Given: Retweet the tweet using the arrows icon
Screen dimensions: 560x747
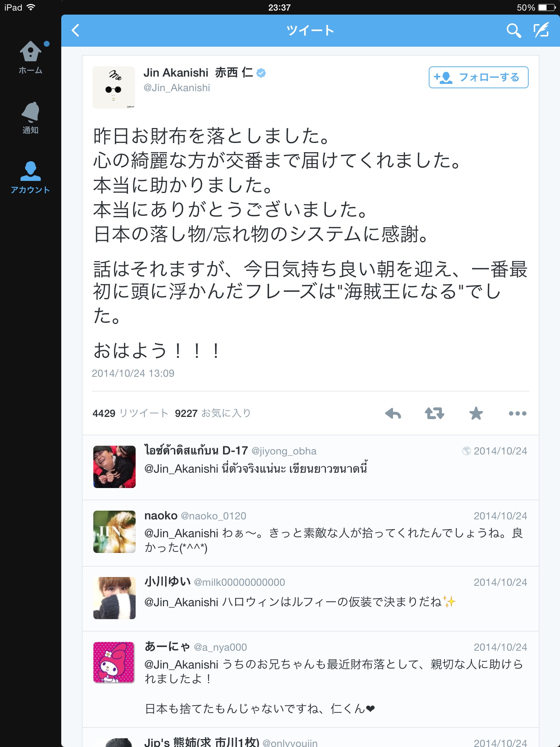Looking at the screenshot, I should pos(435,414).
